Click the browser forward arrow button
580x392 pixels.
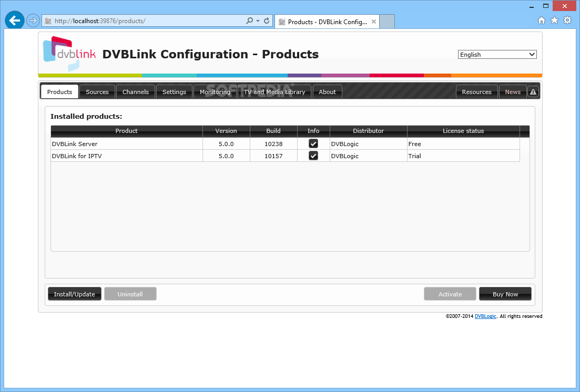(33, 20)
